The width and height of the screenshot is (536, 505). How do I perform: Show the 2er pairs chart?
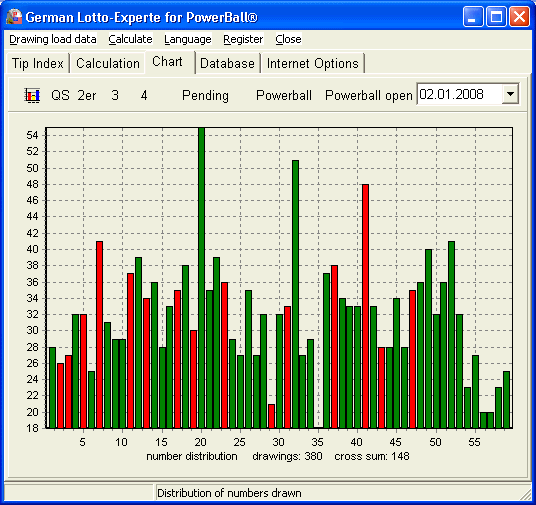point(86,95)
